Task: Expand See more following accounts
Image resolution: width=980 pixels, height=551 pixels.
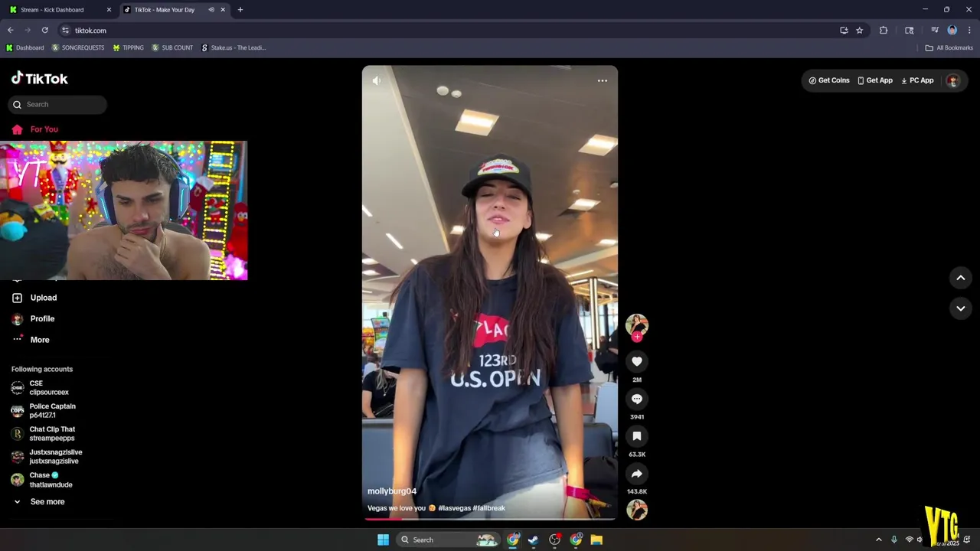Action: 38,502
